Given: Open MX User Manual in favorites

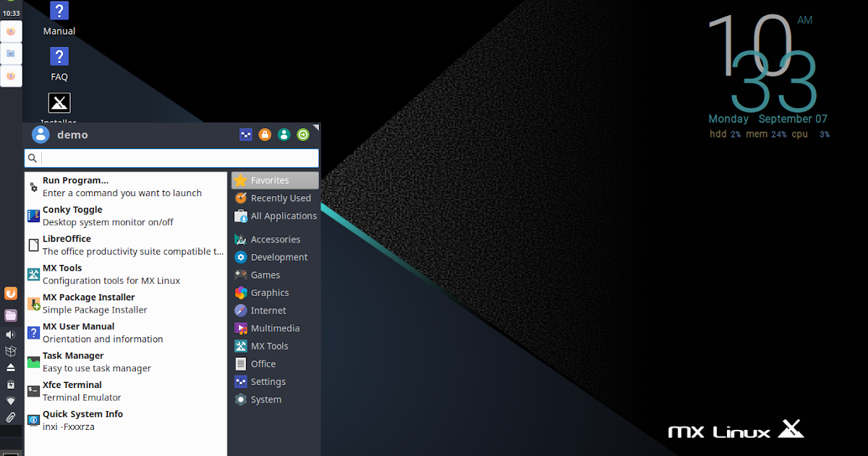Looking at the screenshot, I should point(125,332).
